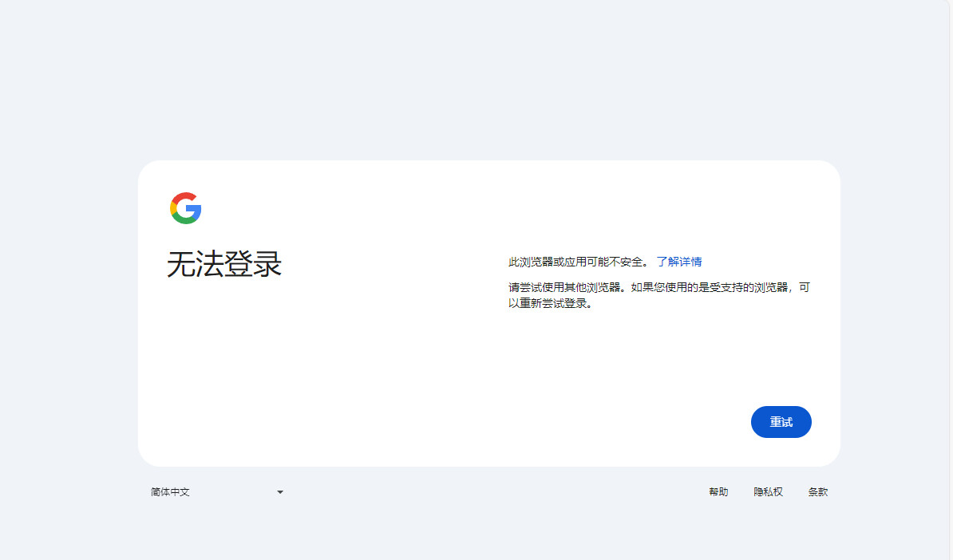Click the gray background above the sign-in card

point(479,80)
